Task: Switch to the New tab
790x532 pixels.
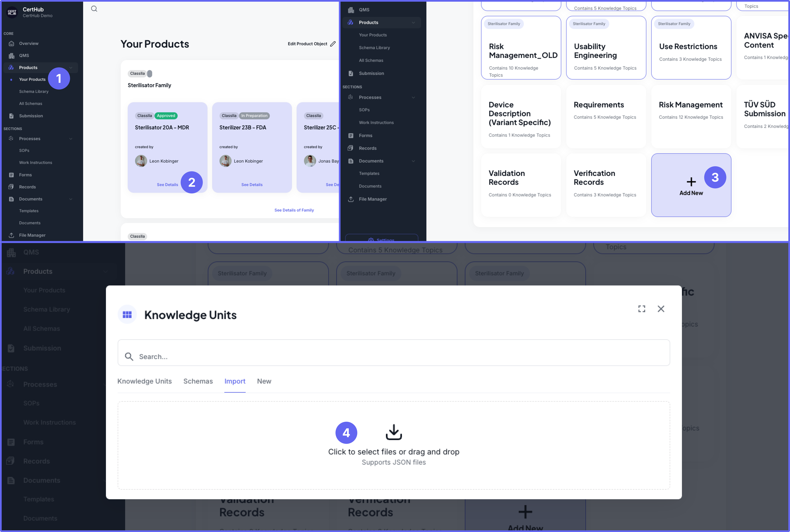Action: click(x=264, y=381)
